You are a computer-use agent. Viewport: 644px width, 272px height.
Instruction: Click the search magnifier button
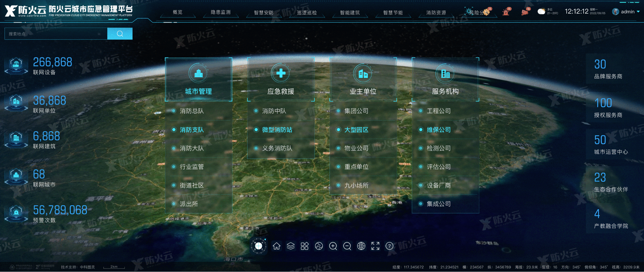click(120, 34)
